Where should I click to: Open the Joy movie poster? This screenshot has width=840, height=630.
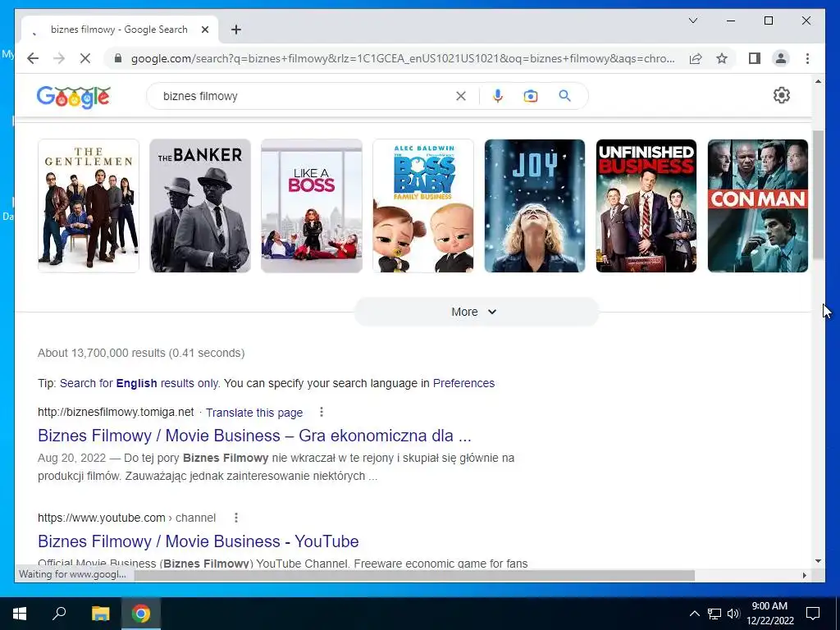pos(535,206)
